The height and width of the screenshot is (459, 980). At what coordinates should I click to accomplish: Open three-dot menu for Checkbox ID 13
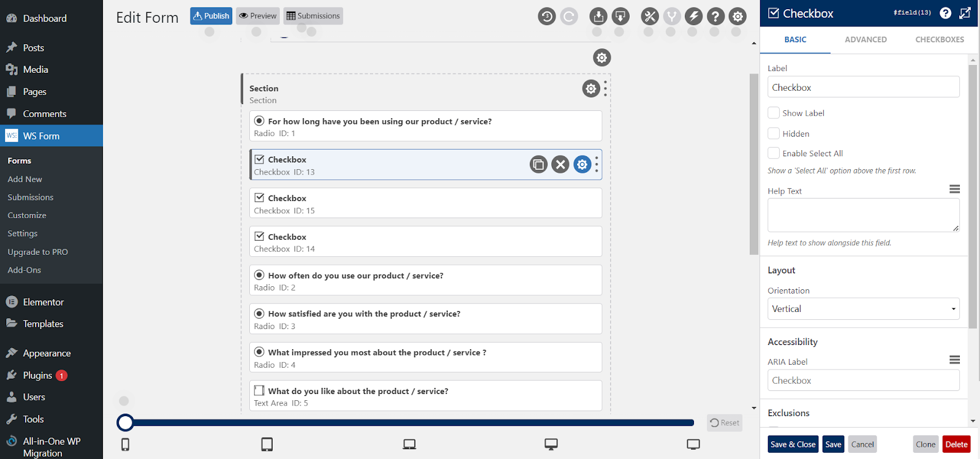click(597, 164)
